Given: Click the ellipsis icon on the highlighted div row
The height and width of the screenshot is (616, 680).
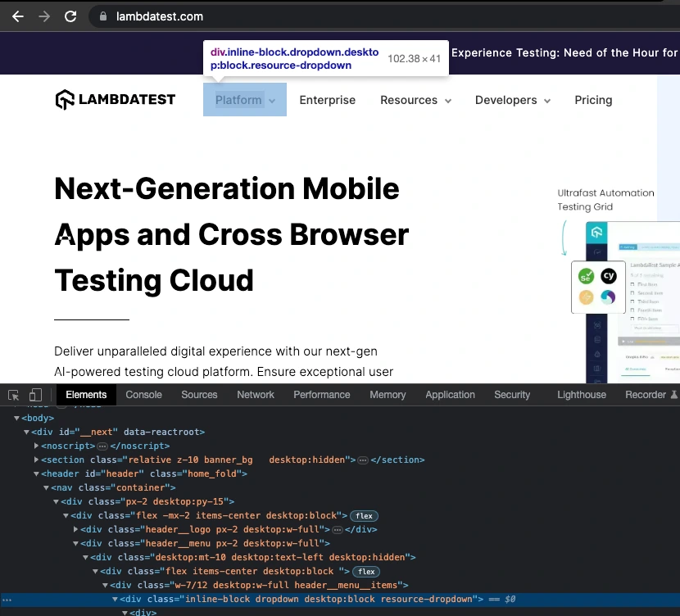Looking at the screenshot, I should [7, 599].
